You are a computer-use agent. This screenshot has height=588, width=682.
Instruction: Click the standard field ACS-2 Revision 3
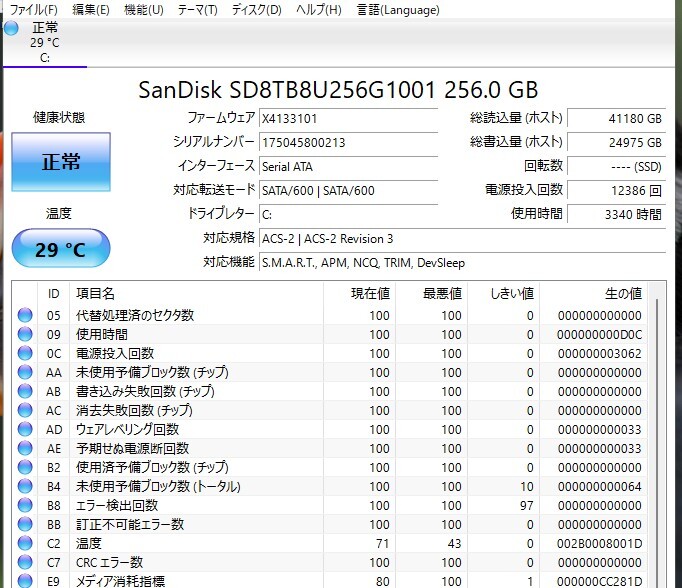(x=462, y=239)
